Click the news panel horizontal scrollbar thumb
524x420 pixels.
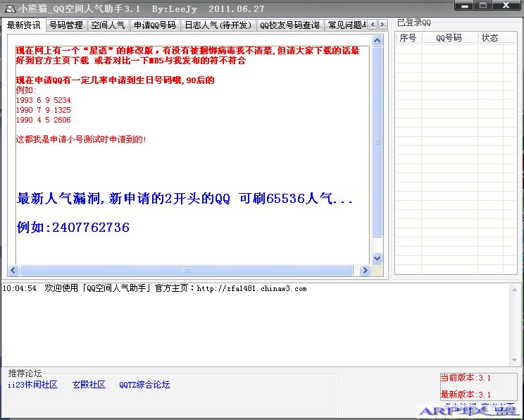tap(186, 271)
